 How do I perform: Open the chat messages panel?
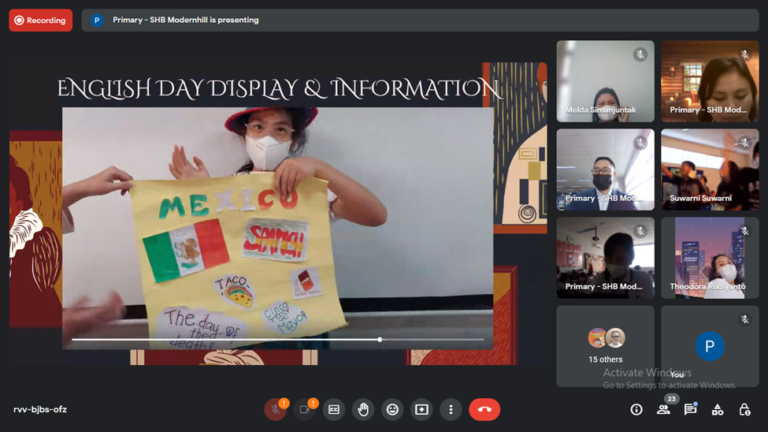point(690,410)
